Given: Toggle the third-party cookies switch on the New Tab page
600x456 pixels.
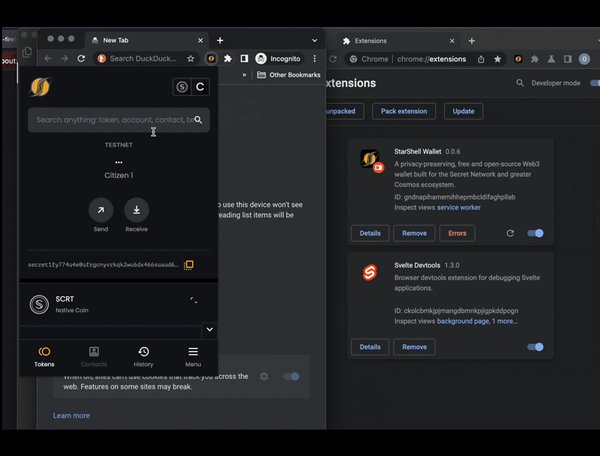Looking at the screenshot, I should point(292,376).
